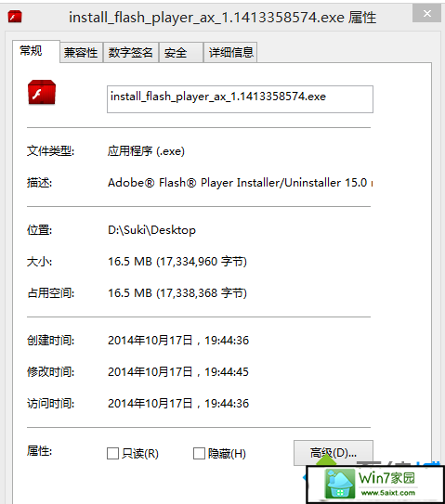Open the 数字签名 tab

click(x=130, y=52)
